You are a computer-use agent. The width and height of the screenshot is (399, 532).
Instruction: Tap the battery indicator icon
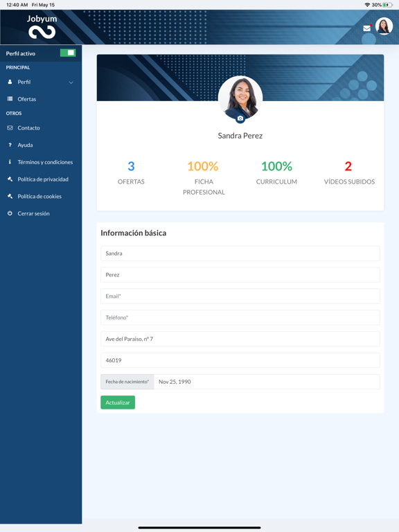coord(387,5)
